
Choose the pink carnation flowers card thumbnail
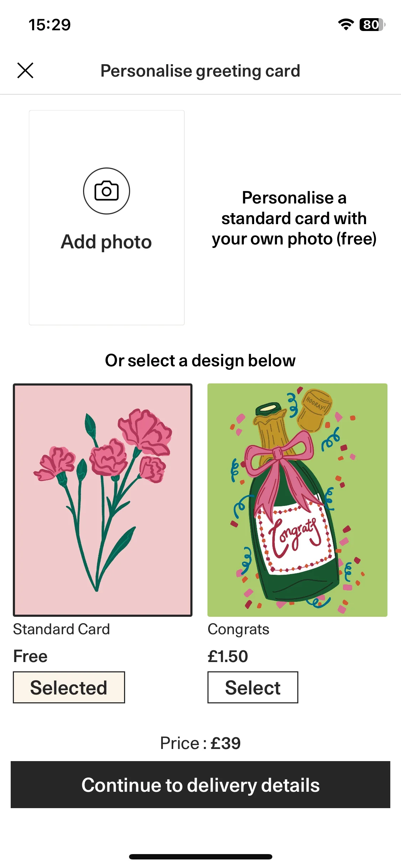(103, 500)
